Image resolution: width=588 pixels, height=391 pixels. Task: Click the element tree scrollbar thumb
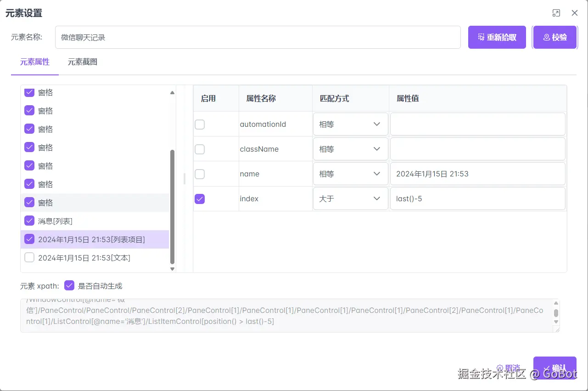click(173, 206)
